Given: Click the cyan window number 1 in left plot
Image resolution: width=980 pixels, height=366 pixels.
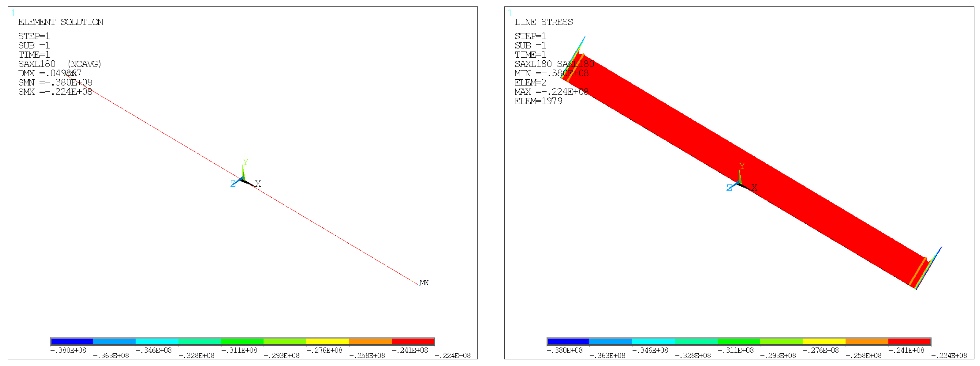Looking at the screenshot, I should [14, 13].
